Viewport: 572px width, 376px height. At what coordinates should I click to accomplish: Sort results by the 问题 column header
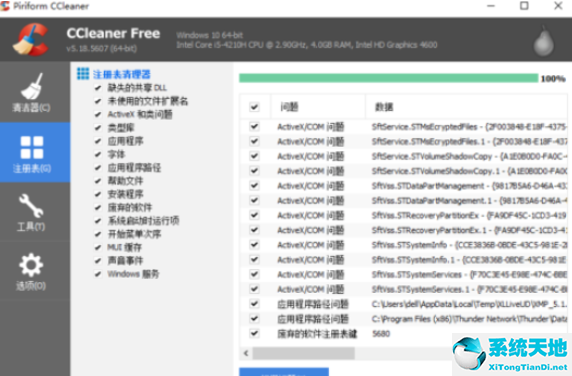318,107
